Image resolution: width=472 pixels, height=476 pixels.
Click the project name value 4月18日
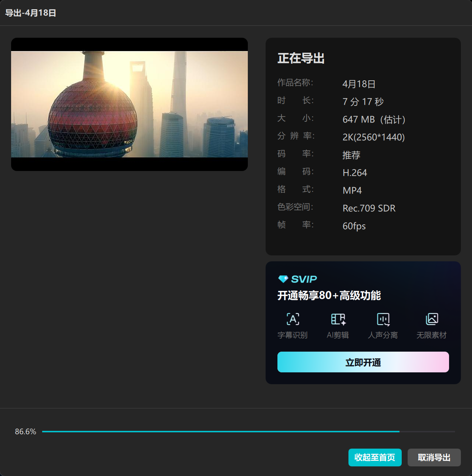pos(359,84)
